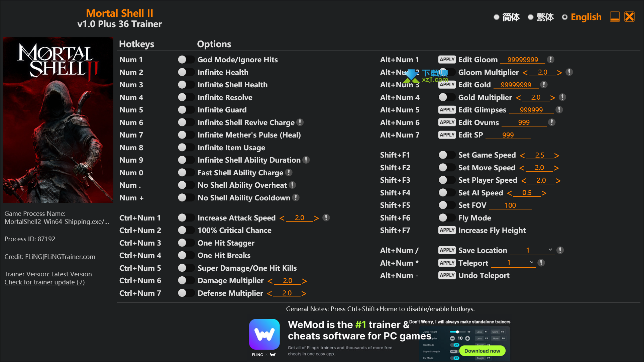Screen dimensions: 644x362
Task: Increase Set Player Speed value with right arrow
Action: pos(558,181)
